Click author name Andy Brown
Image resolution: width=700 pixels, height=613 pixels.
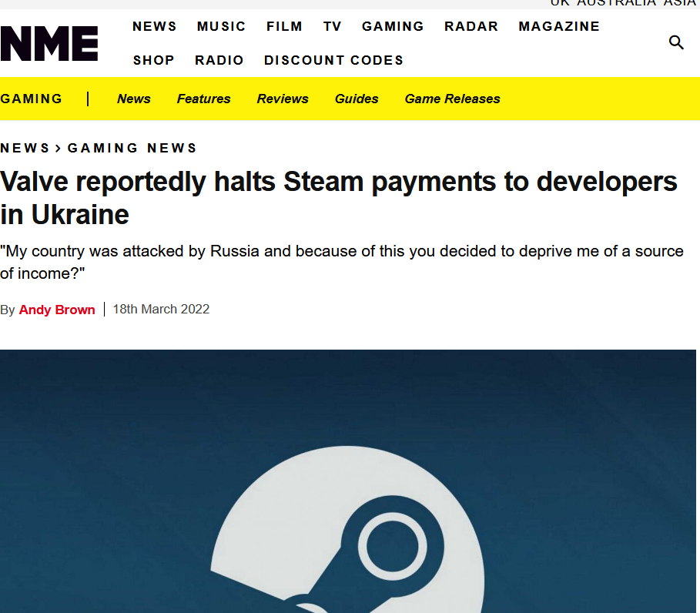pos(57,310)
